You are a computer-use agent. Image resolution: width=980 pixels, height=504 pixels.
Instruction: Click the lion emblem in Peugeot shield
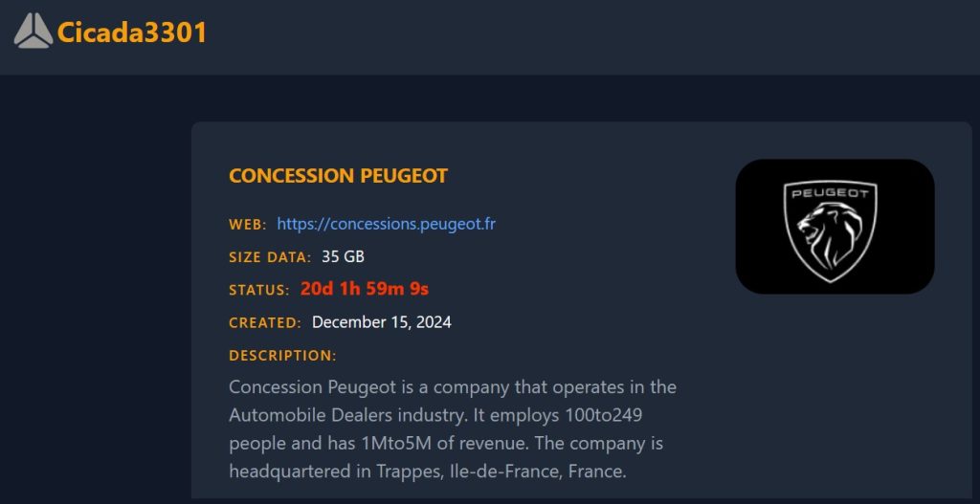830,238
